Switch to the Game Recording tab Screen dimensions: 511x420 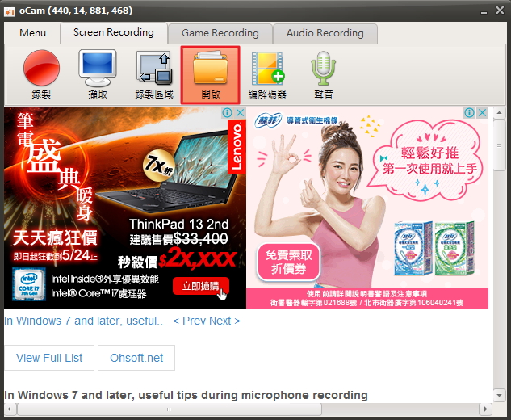tap(220, 33)
